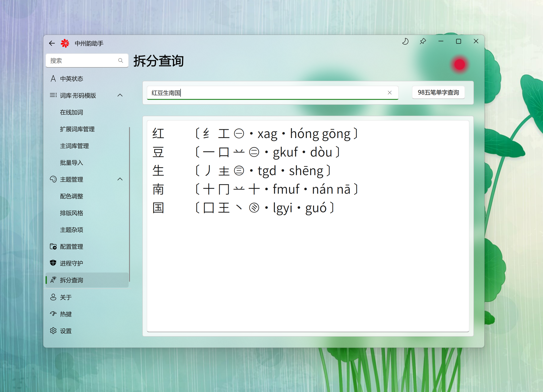Collapse the 词库·形码模版 section
Screen dimensions: 543x392
[120, 95]
